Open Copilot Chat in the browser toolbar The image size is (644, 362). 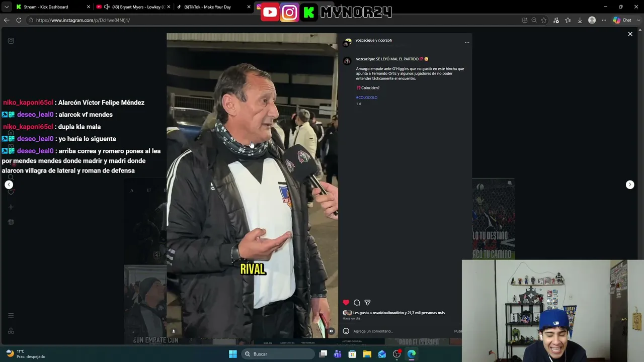click(622, 20)
